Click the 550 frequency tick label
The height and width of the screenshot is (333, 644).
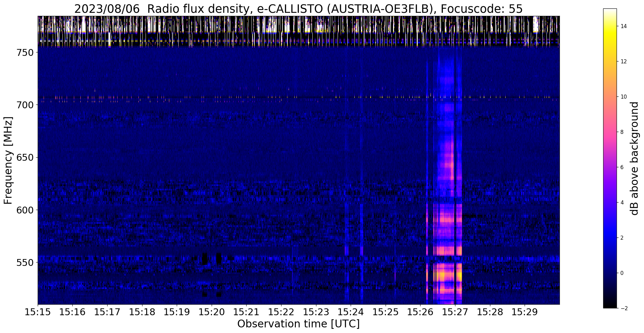(25, 262)
